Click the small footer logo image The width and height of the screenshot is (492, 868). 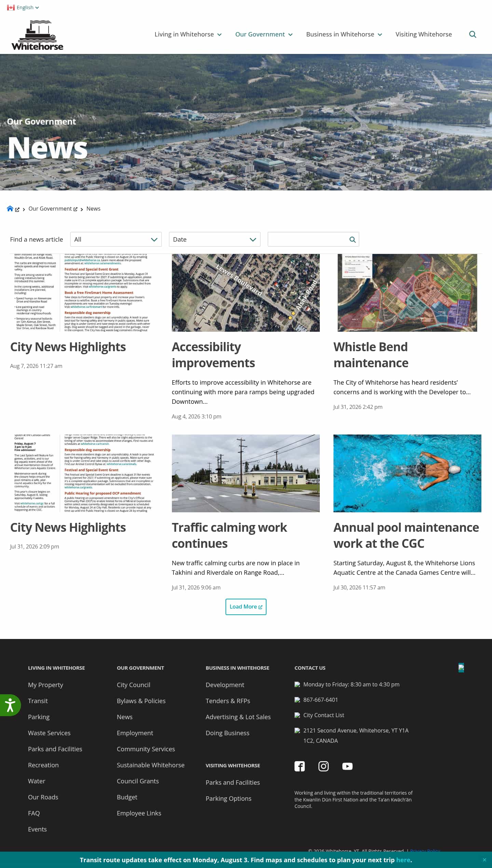(x=461, y=668)
